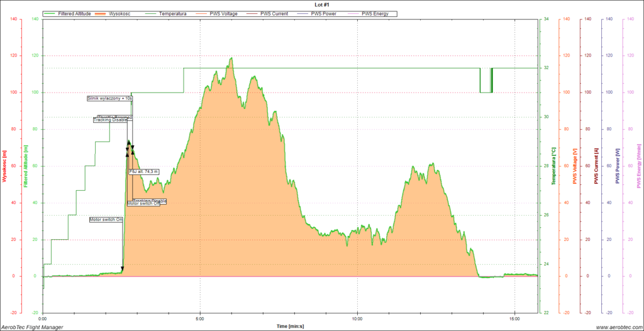Image resolution: width=644 pixels, height=331 pixels.
Task: Click the 'AerobTec Flight Manager' footer text
Action: (32, 327)
